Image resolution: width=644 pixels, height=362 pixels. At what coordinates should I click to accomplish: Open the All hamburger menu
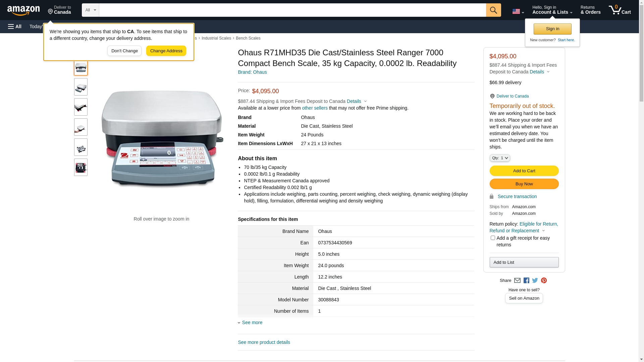click(15, 26)
